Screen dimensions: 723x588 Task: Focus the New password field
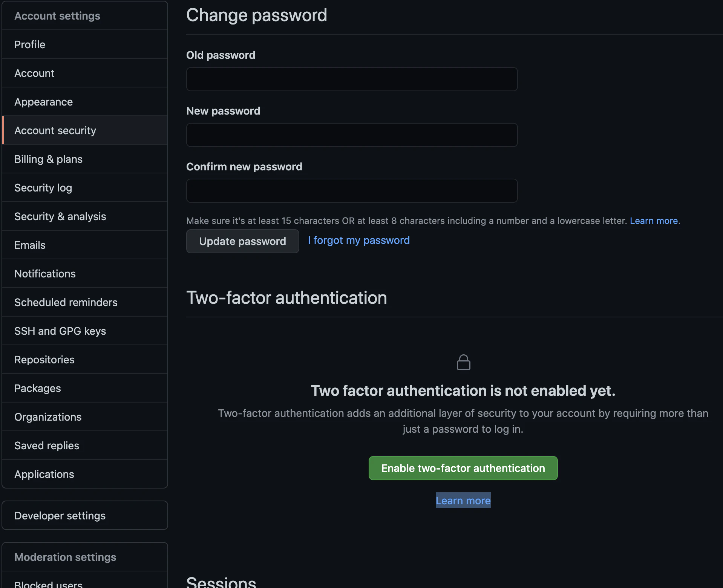point(352,135)
